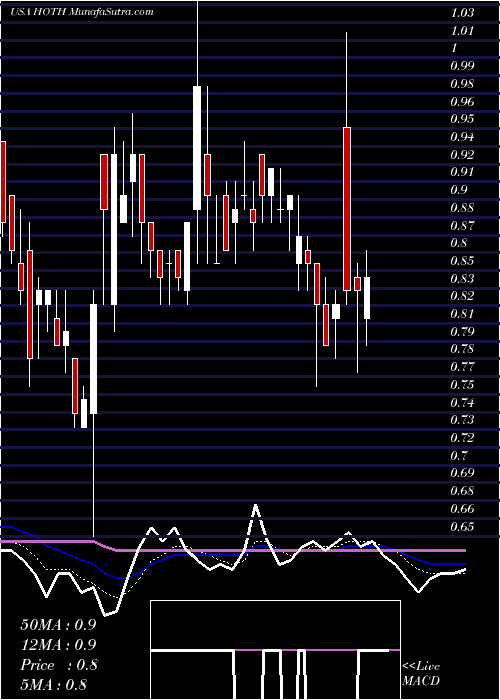
Task: Click the 0.79 price axis label
Action: click(462, 332)
